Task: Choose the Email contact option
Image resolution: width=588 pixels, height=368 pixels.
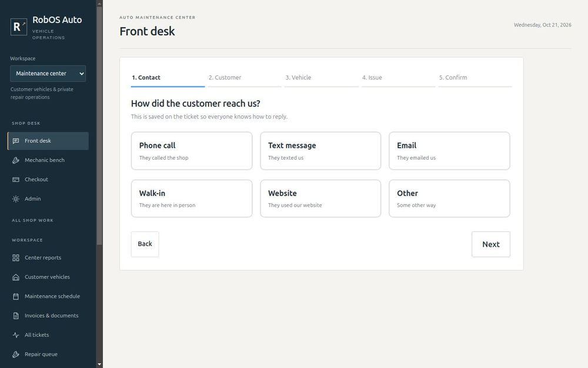Action: click(450, 151)
